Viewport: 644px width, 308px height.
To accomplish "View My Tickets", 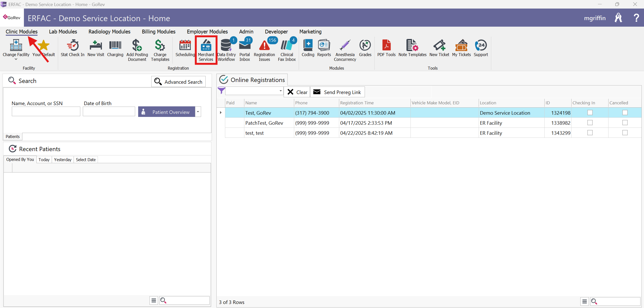I will 461,48.
